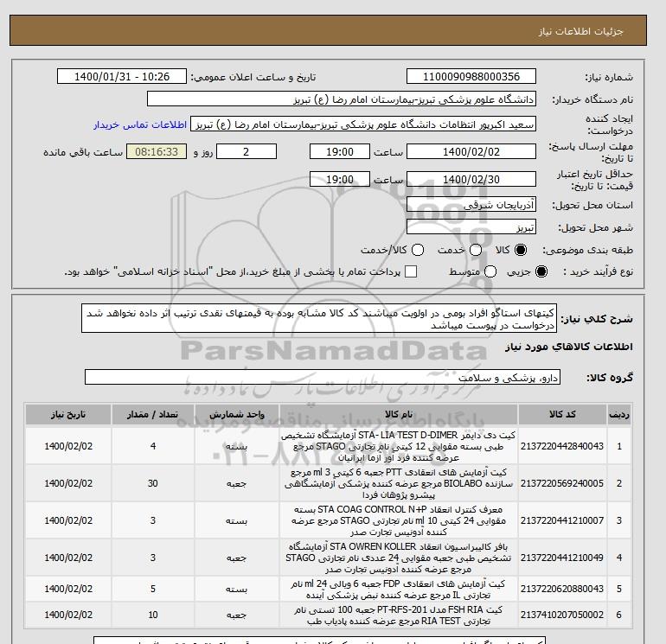Click the remaining time 08:16:33 field

click(157, 151)
